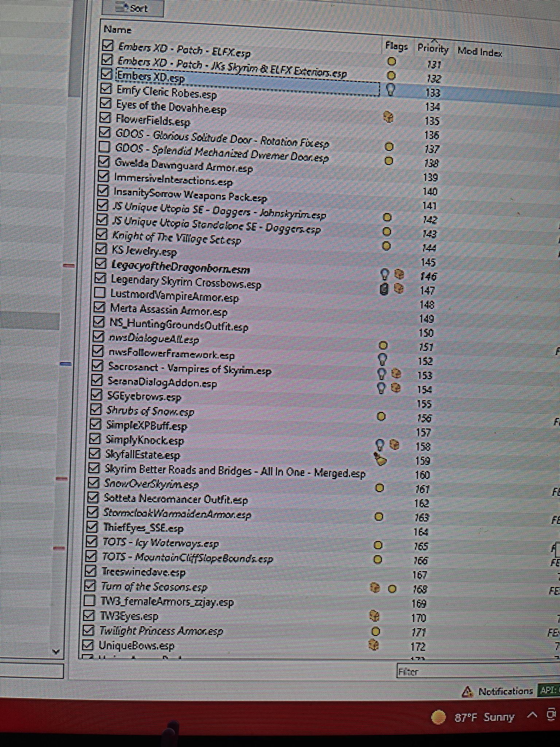Screen dimensions: 560x747
Task: Click the left pane scrollbar down arrow
Action: click(56, 652)
